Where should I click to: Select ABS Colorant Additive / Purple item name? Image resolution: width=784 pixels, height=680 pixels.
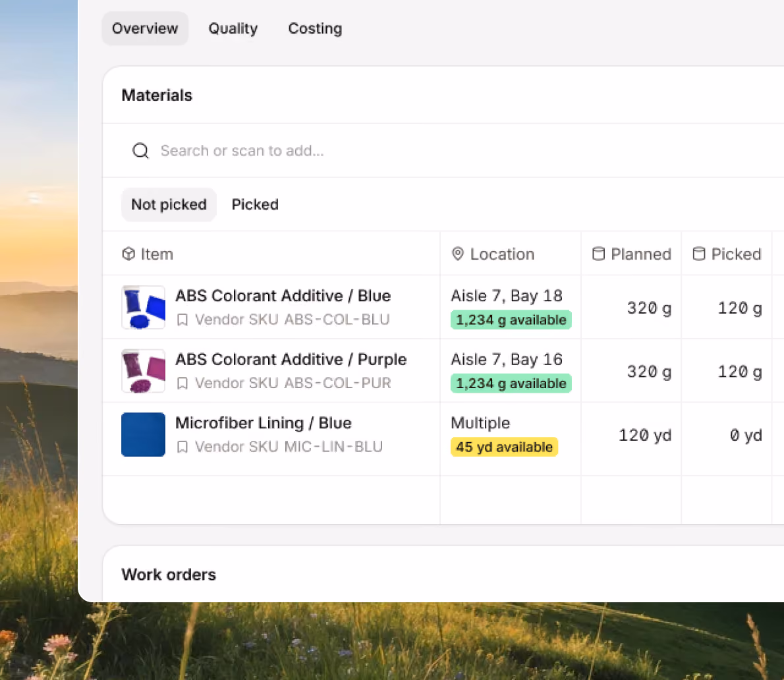pyautogui.click(x=291, y=359)
